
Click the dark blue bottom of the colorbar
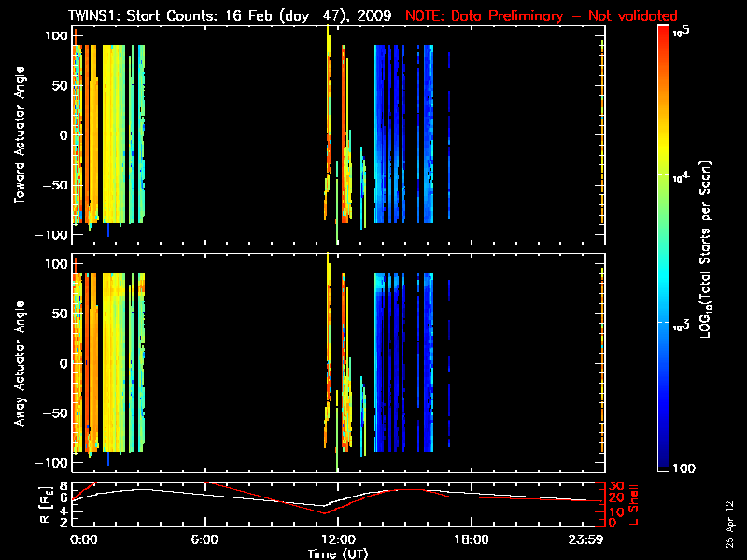point(663,467)
